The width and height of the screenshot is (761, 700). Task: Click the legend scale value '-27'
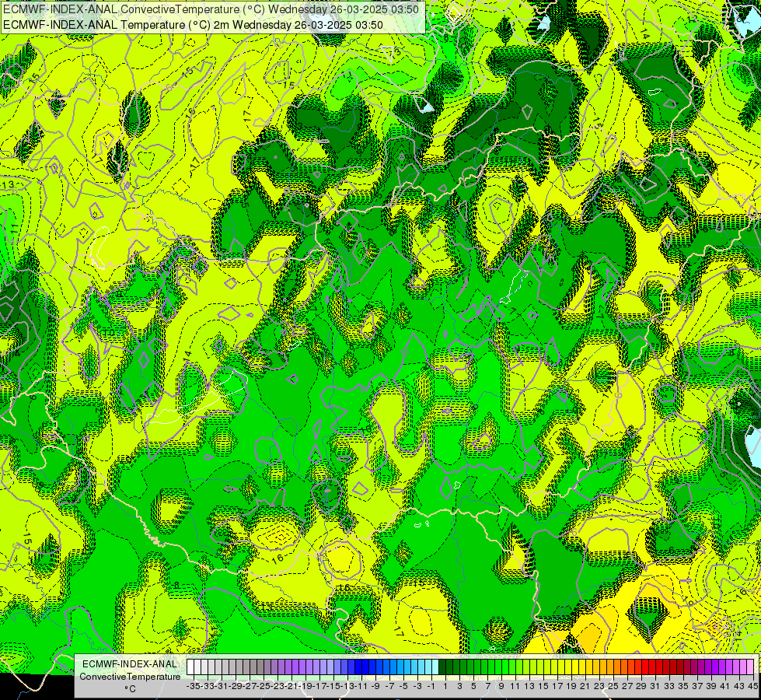pos(250,687)
